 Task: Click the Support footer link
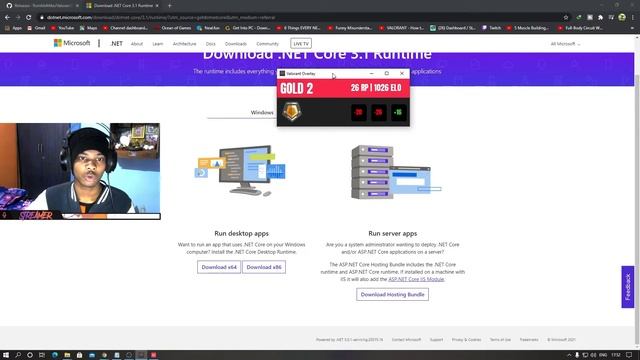click(436, 340)
